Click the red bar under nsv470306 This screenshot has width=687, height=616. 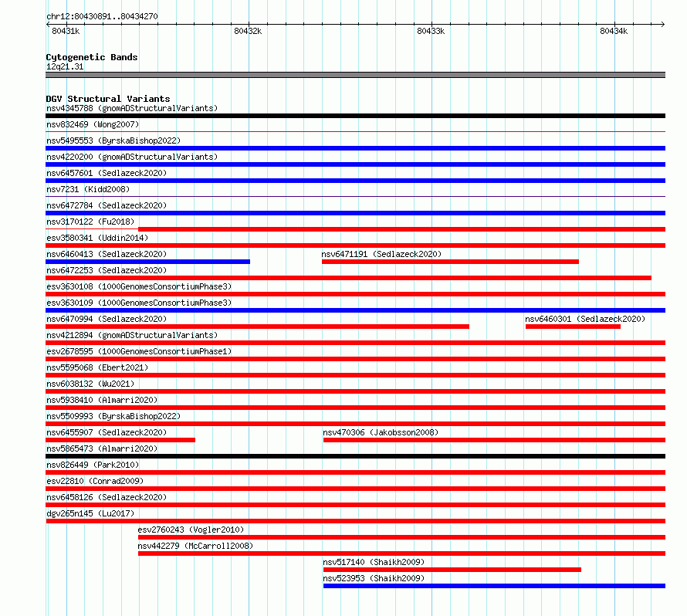point(494,440)
